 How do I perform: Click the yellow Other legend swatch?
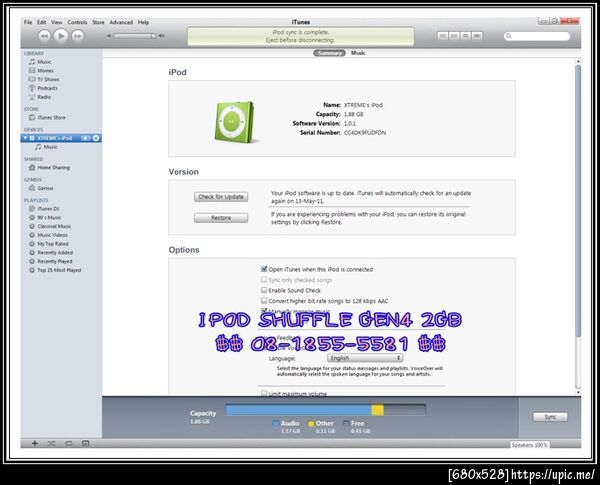[311, 423]
